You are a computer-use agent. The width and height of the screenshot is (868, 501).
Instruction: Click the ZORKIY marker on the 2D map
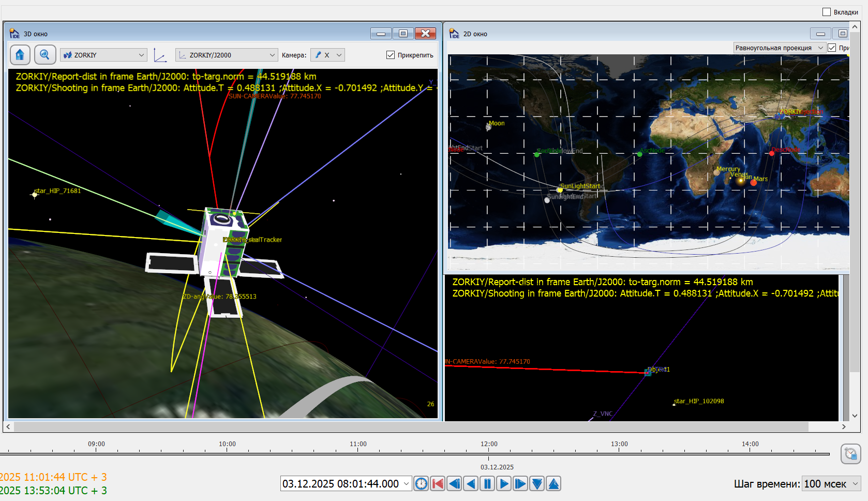click(780, 116)
